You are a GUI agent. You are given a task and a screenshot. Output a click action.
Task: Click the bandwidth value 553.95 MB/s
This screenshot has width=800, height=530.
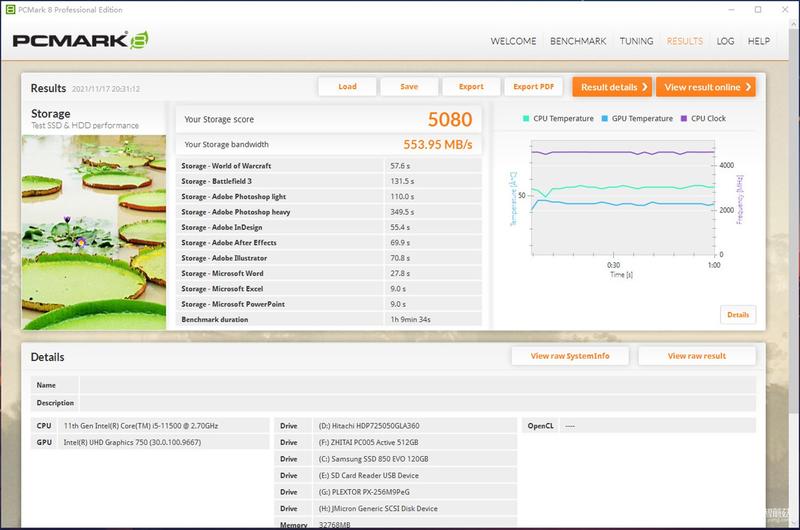point(438,144)
